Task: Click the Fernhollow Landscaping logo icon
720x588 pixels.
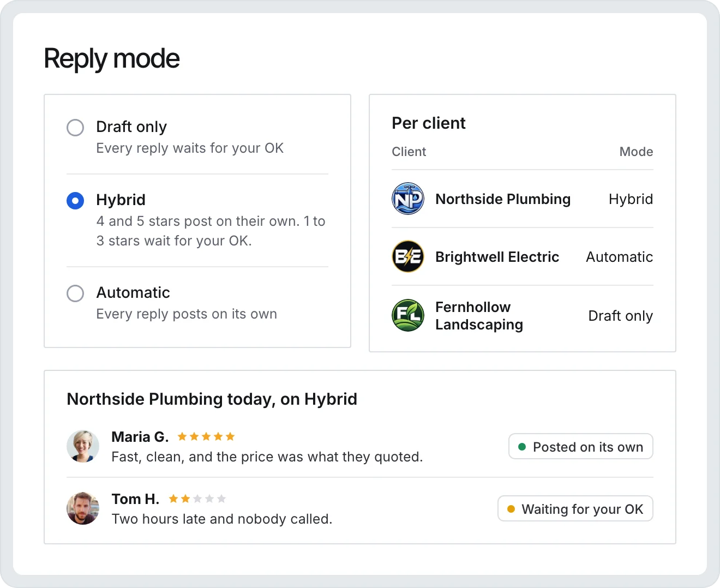Action: pos(408,315)
